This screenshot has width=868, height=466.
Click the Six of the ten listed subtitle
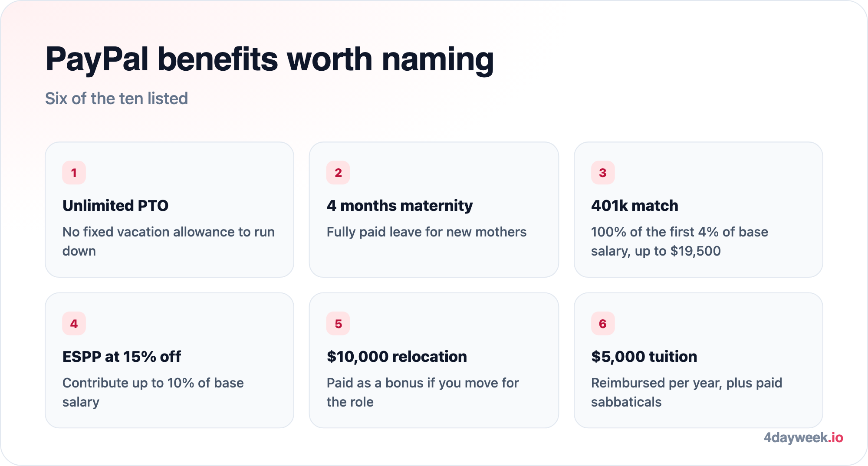tap(116, 98)
